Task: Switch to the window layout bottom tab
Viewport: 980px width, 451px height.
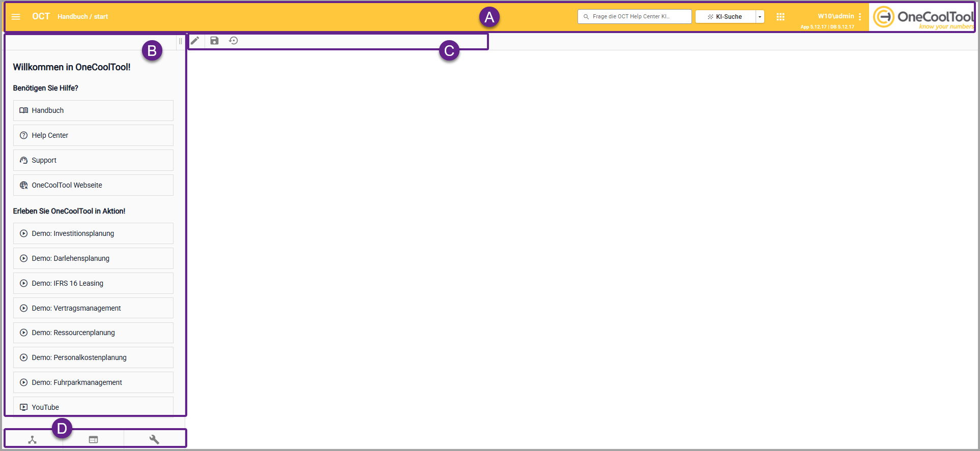Action: (x=93, y=440)
